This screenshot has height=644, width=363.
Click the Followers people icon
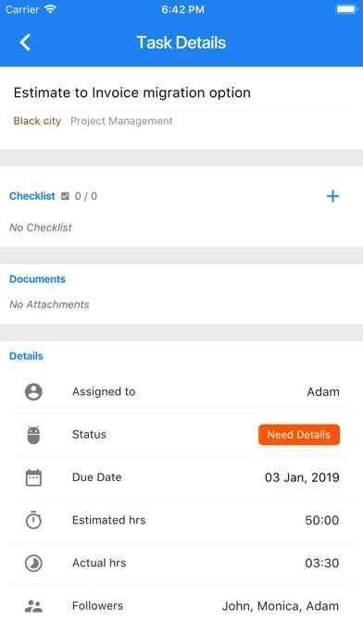pyautogui.click(x=33, y=606)
